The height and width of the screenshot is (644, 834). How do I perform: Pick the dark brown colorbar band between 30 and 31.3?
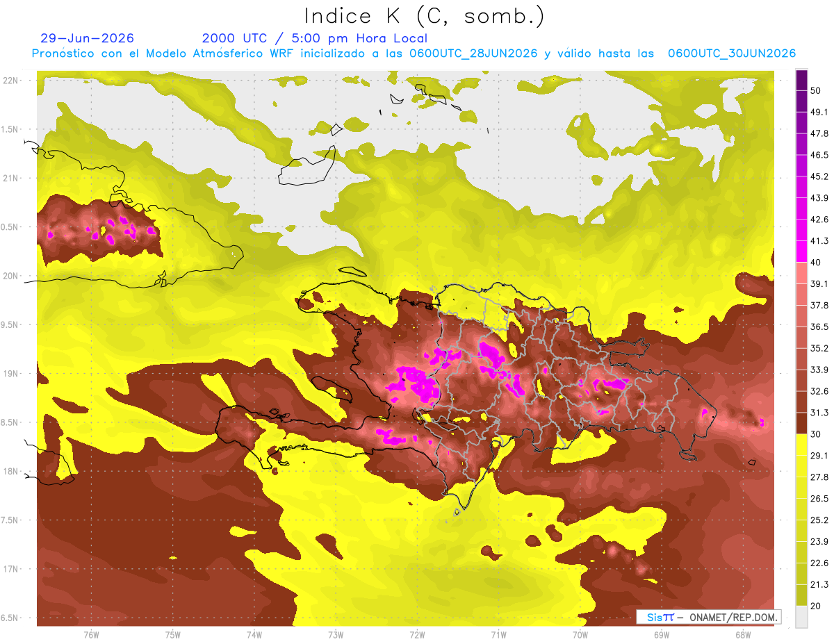tap(801, 423)
